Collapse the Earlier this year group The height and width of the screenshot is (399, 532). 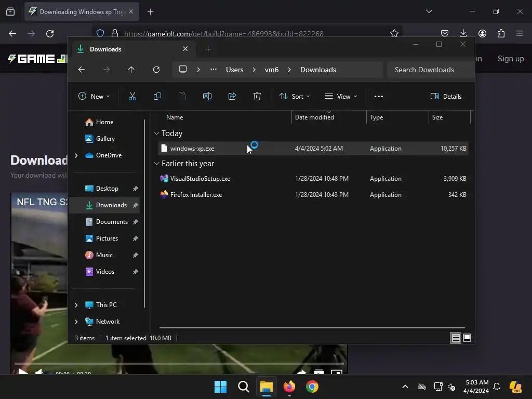(156, 164)
